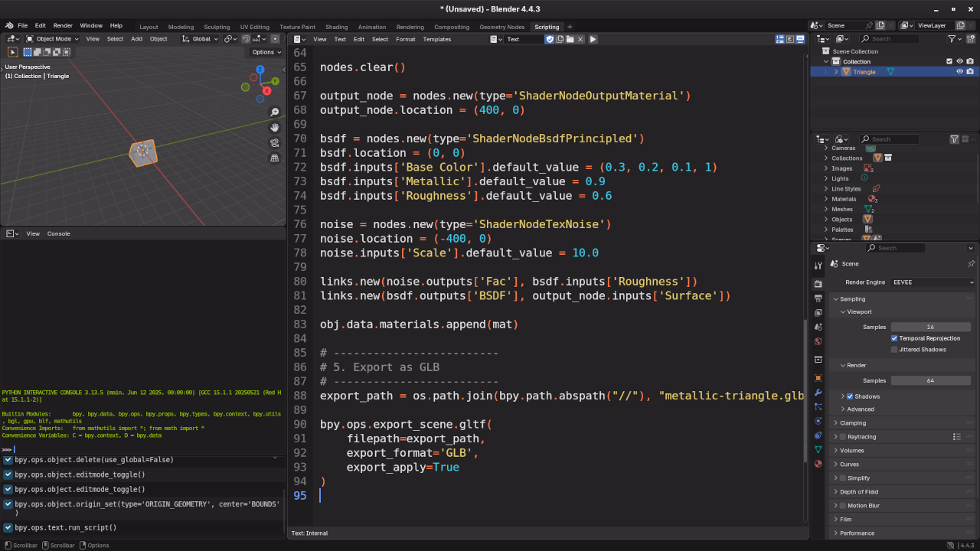980x551 pixels.
Task: Click the text editor vertical scrollbar
Action: 804,390
